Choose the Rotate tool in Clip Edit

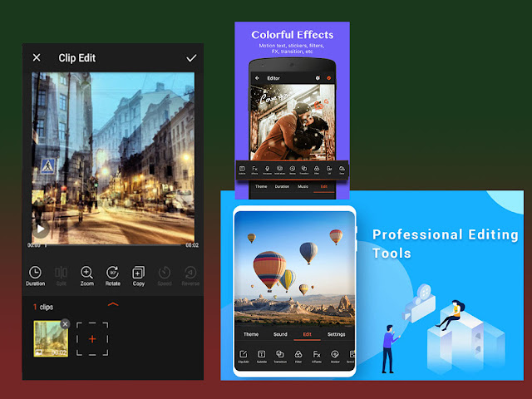113,276
